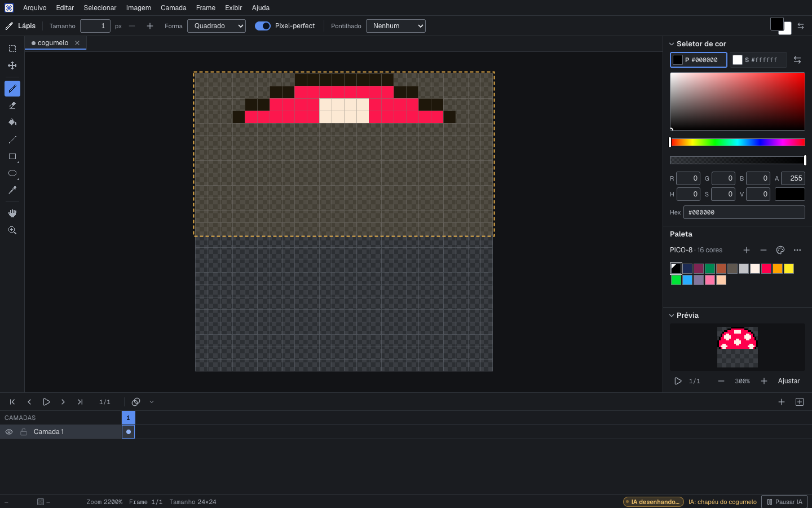Image resolution: width=812 pixels, height=508 pixels.
Task: Swap P and S colors in Seletor de cor
Action: pos(797,60)
